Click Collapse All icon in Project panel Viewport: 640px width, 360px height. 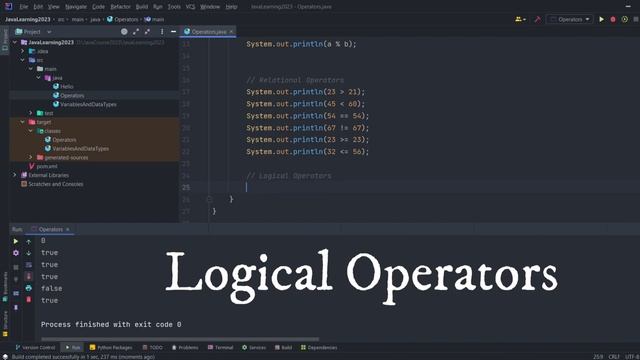[147, 31]
